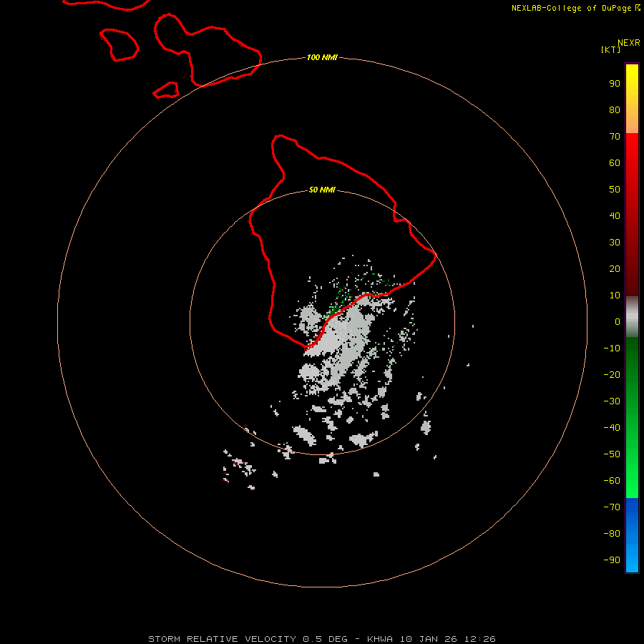The image size is (644, 644).
Task: Click the -60 value on the velocity scale
Action: [x=612, y=481]
